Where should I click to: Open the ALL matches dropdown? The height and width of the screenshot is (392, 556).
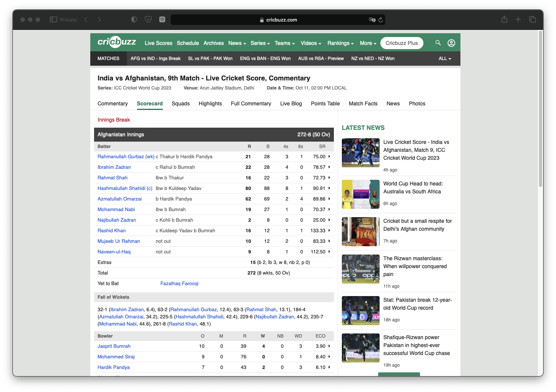(x=444, y=59)
